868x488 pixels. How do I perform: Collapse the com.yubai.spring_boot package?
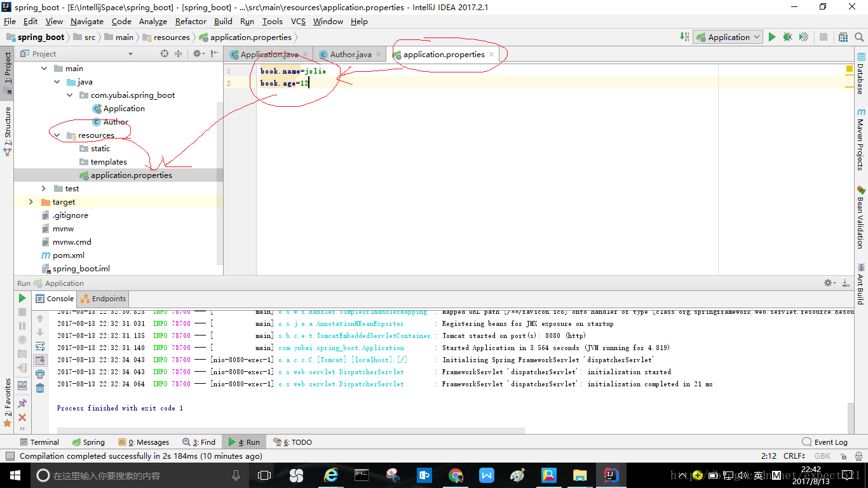(70, 95)
